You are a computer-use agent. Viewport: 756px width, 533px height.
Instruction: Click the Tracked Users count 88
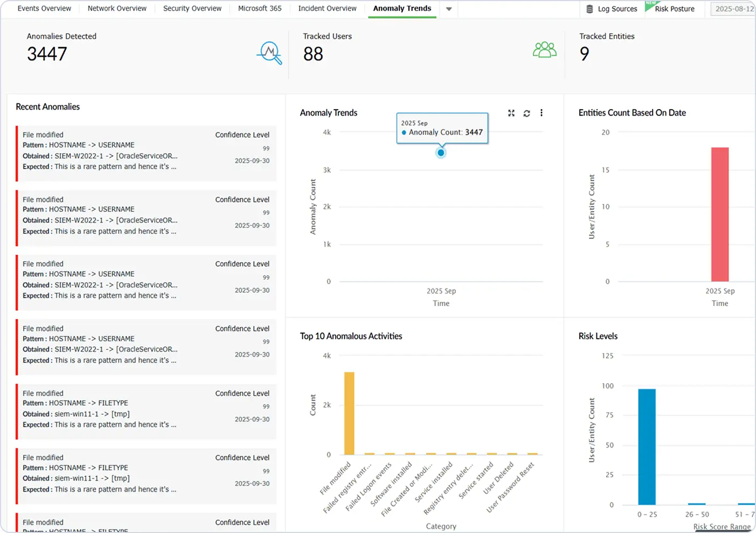[x=313, y=54]
